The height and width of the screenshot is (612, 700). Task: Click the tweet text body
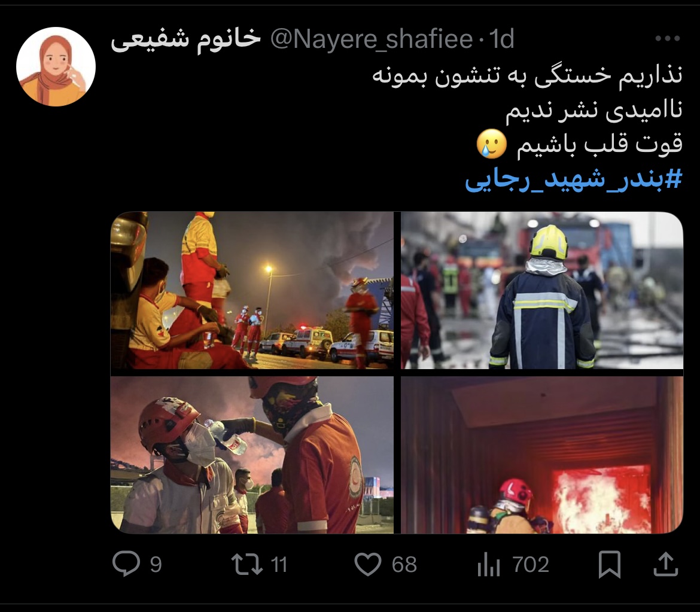(x=528, y=110)
